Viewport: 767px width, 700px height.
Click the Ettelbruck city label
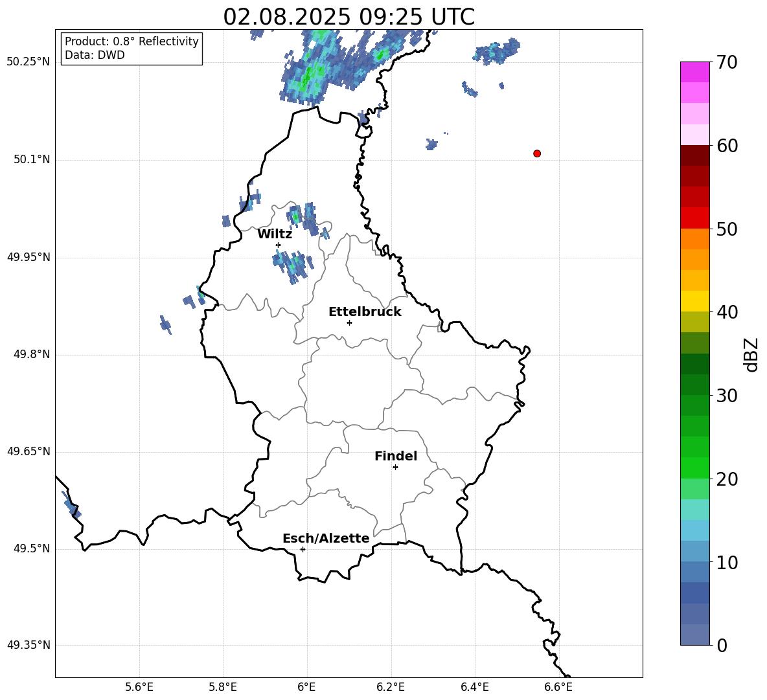[365, 312]
